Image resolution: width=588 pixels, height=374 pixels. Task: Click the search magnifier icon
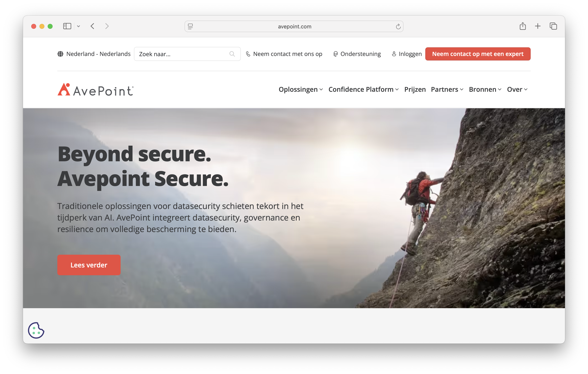(232, 54)
